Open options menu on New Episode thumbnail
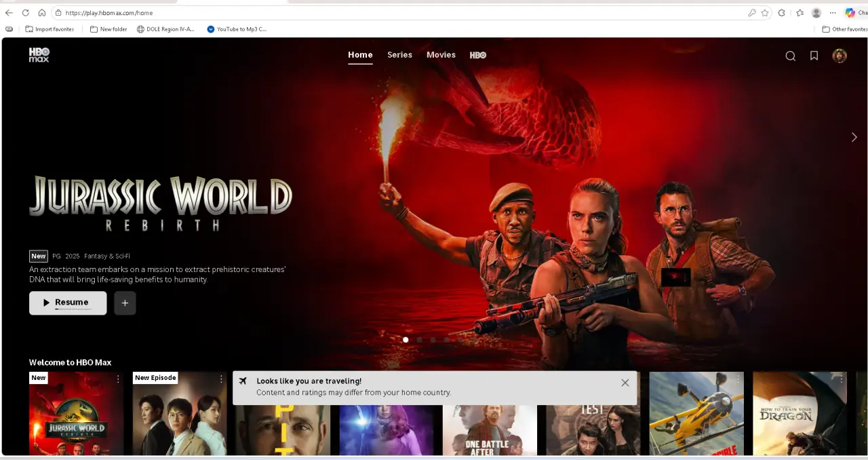 [220, 379]
